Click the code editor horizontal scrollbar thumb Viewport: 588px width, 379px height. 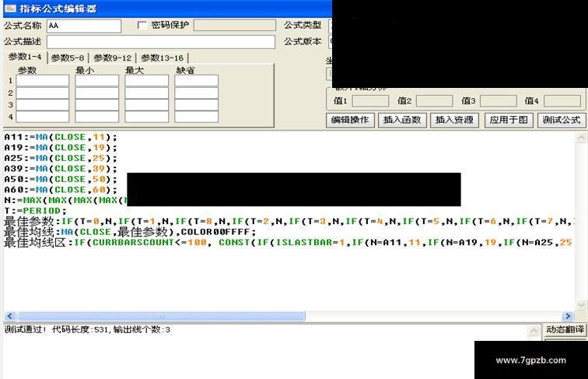click(161, 316)
